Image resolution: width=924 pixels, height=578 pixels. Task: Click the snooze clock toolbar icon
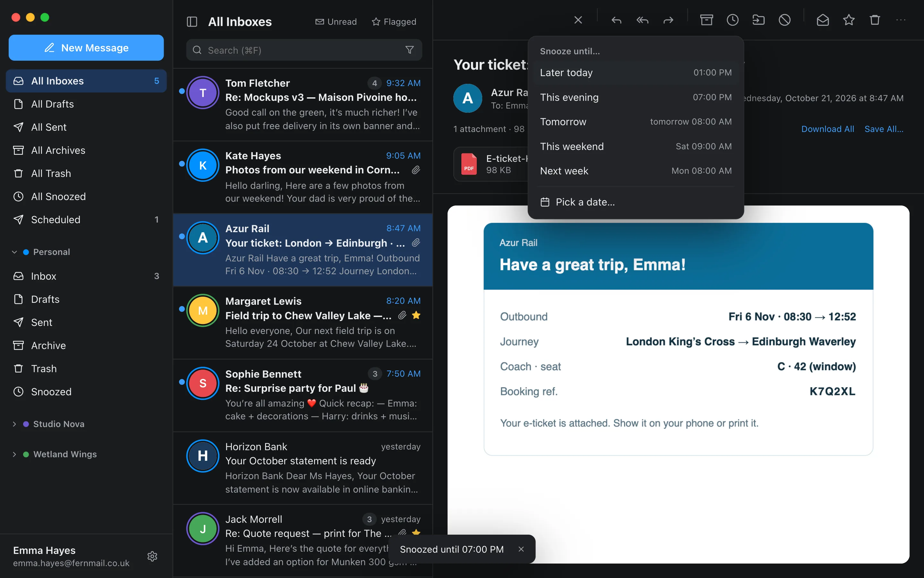pyautogui.click(x=732, y=20)
